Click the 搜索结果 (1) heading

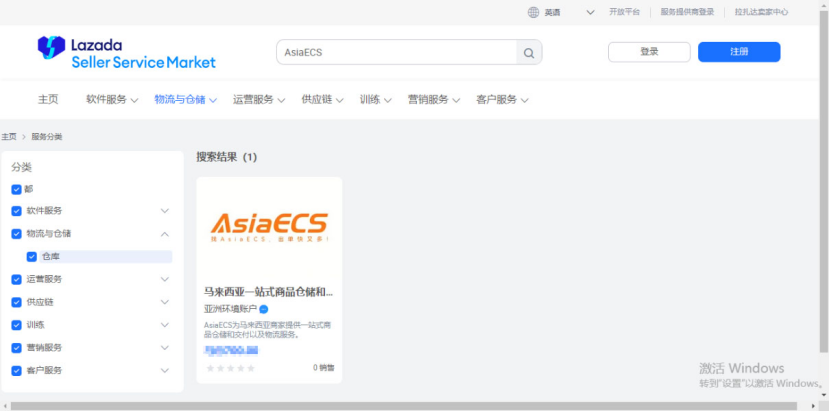pyautogui.click(x=226, y=157)
